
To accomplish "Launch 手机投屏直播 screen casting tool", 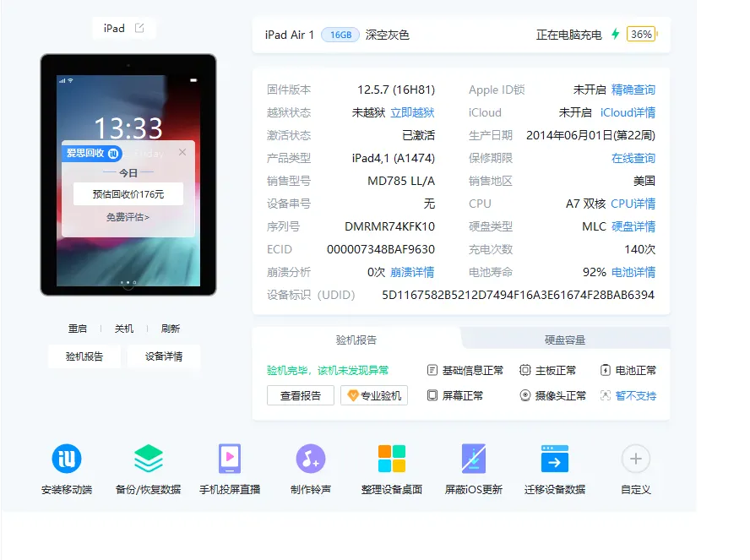I will (230, 459).
